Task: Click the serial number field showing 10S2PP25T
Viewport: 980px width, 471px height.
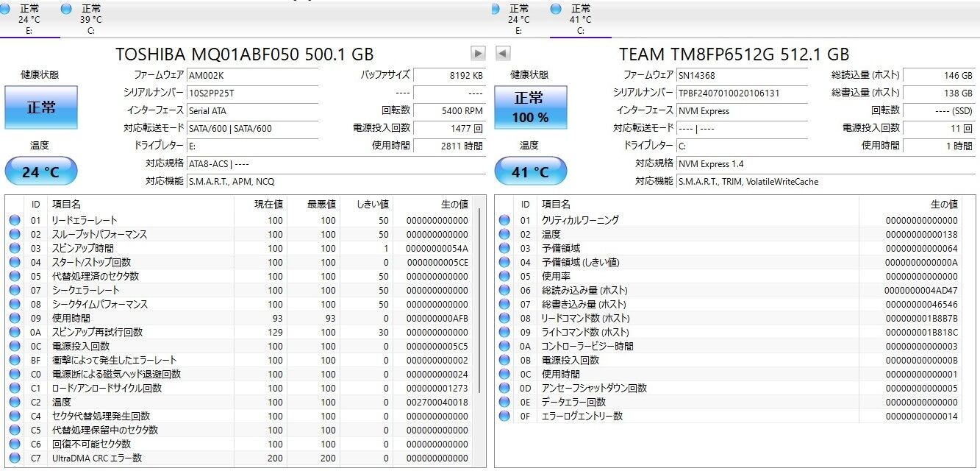Action: (x=252, y=93)
